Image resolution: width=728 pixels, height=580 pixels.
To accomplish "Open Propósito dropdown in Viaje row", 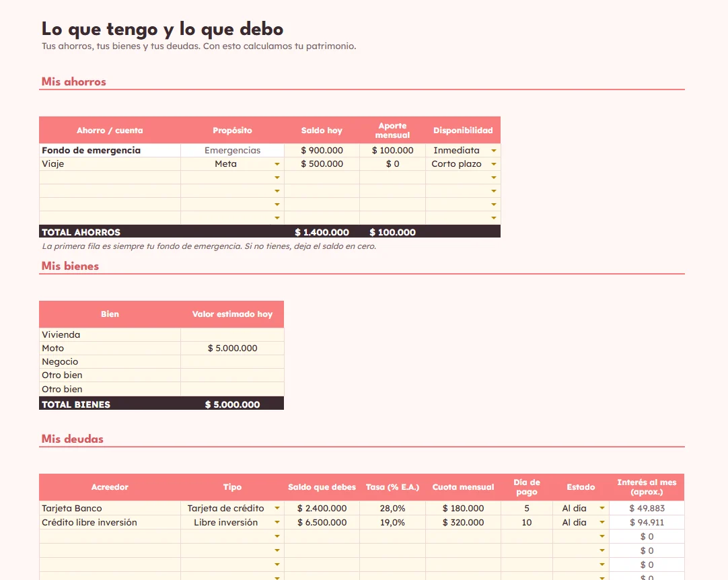I will click(277, 164).
